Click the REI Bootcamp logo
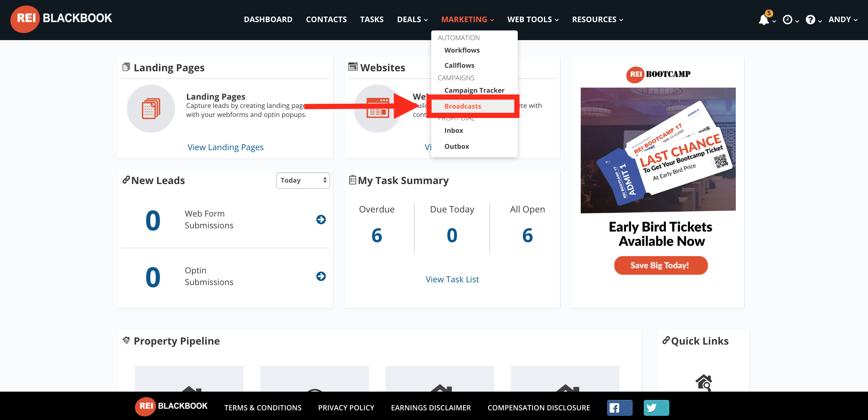This screenshot has height=420, width=868. tap(658, 74)
